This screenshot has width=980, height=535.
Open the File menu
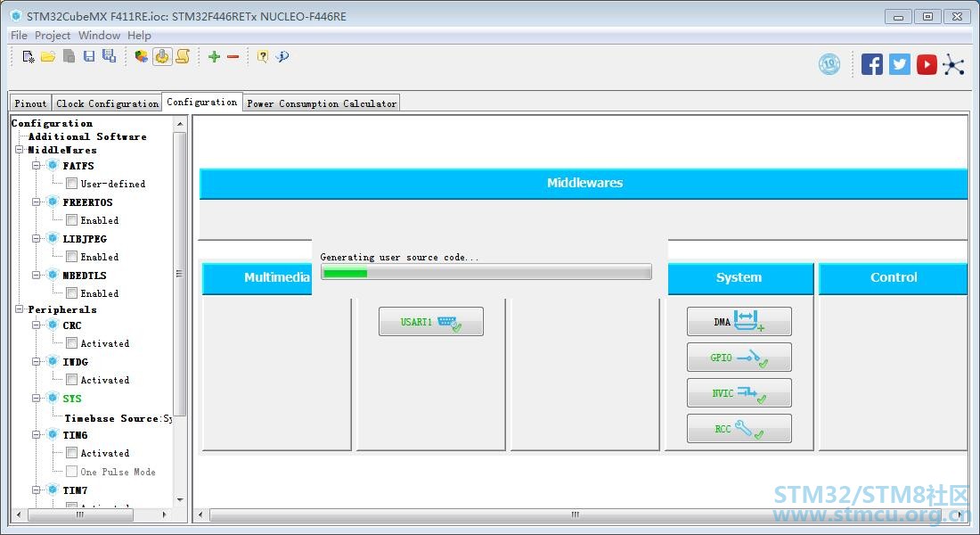[19, 36]
